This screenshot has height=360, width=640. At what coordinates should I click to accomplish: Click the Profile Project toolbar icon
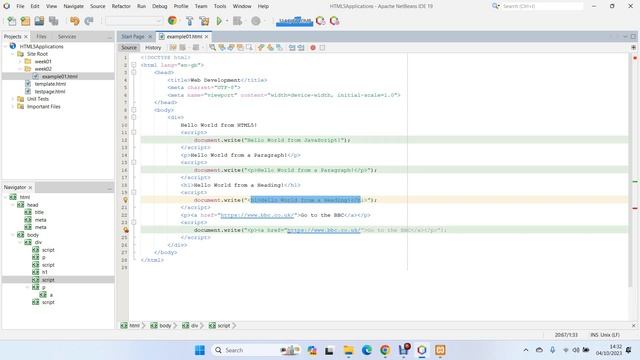click(256, 21)
